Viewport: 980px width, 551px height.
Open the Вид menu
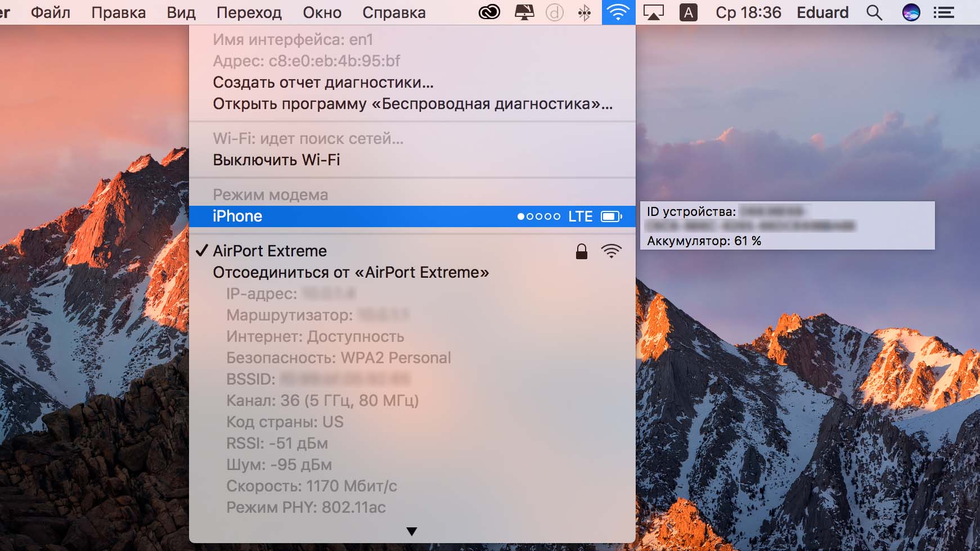pyautogui.click(x=181, y=12)
